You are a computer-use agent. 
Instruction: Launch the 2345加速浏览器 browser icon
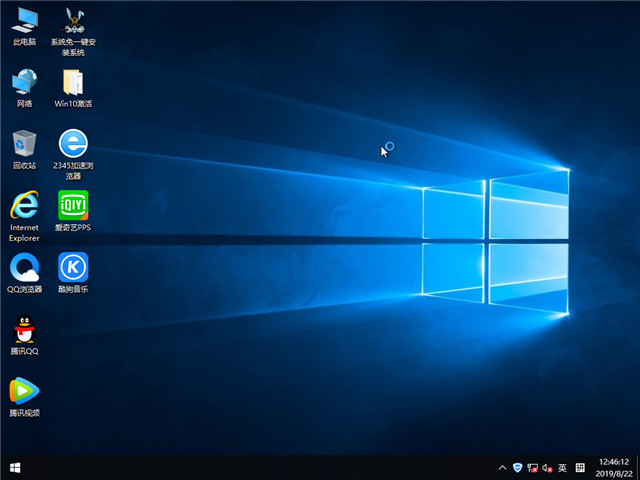pos(73,144)
